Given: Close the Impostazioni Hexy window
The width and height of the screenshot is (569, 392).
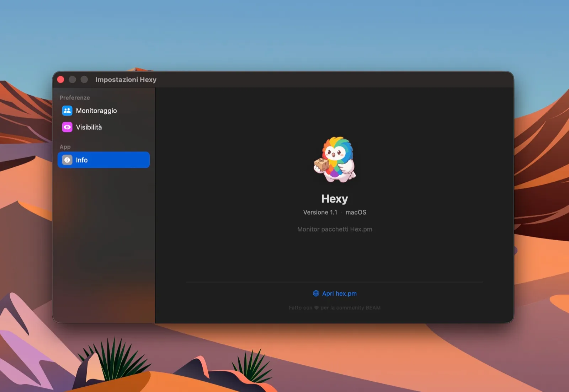Looking at the screenshot, I should click(61, 80).
